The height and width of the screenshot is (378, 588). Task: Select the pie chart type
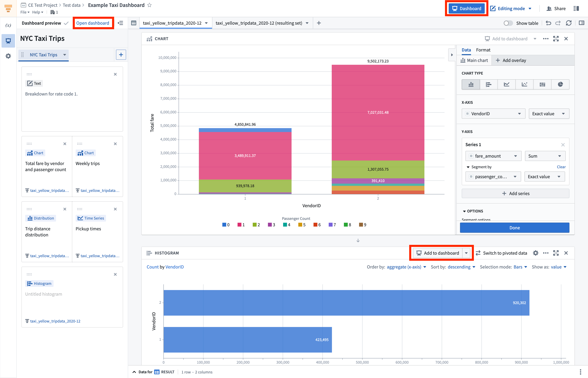(560, 84)
